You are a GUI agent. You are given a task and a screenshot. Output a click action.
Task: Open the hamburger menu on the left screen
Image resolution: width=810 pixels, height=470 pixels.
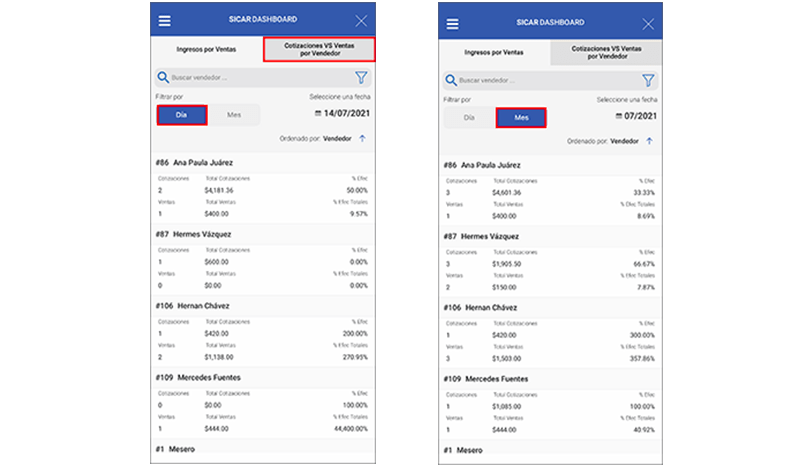[x=164, y=21]
